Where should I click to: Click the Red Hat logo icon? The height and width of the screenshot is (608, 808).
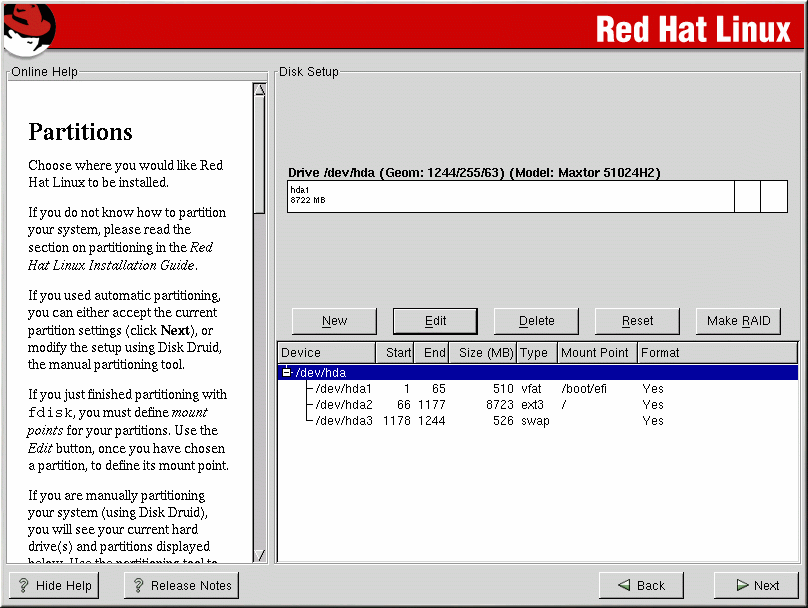pos(28,27)
